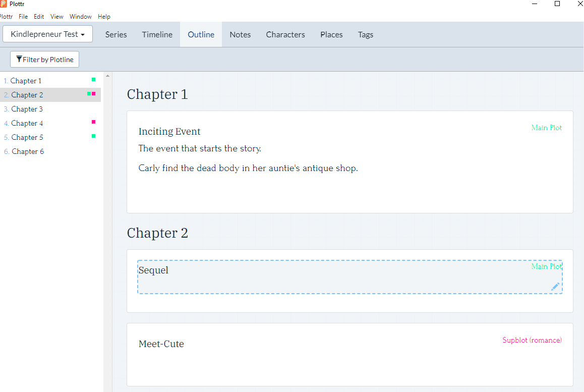Click the filter icon on Filter by Plotline
The image size is (584, 392).
[x=19, y=59]
